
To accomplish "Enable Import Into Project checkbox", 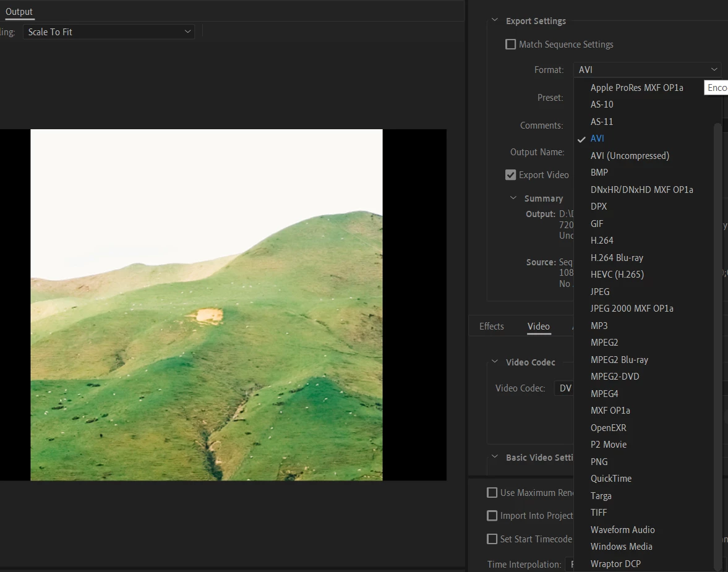I will 492,516.
